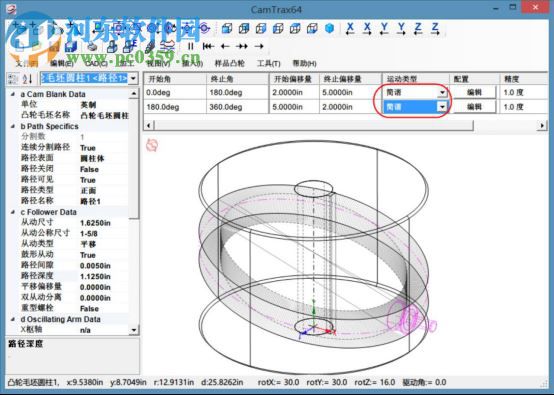Image resolution: width=554 pixels, height=395 pixels.
Task: Select the 2.0000in start offset cell in first row
Action: 294,93
